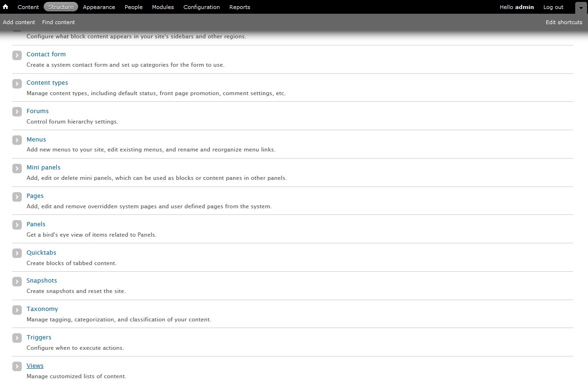Click the arrow icon beside Taxonomy

(x=17, y=310)
